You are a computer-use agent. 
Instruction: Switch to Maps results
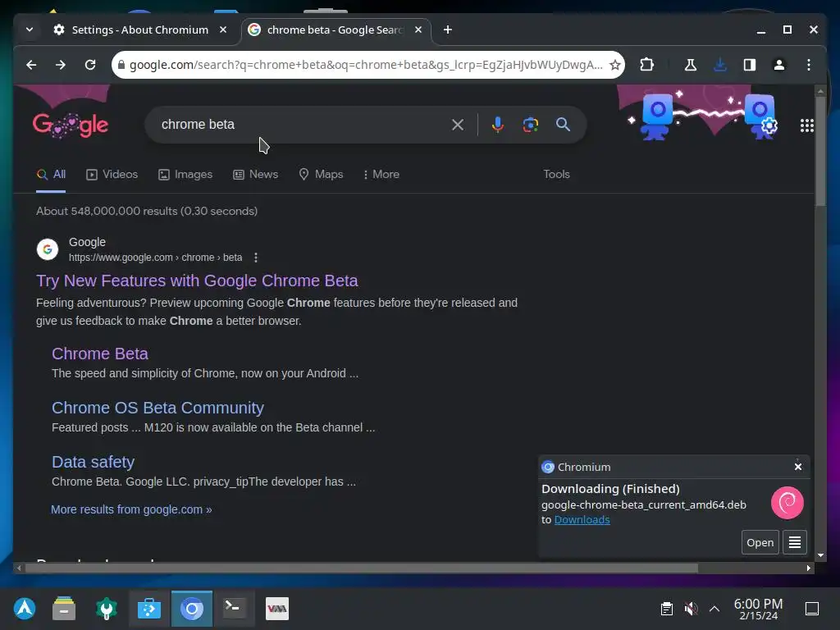tap(321, 175)
